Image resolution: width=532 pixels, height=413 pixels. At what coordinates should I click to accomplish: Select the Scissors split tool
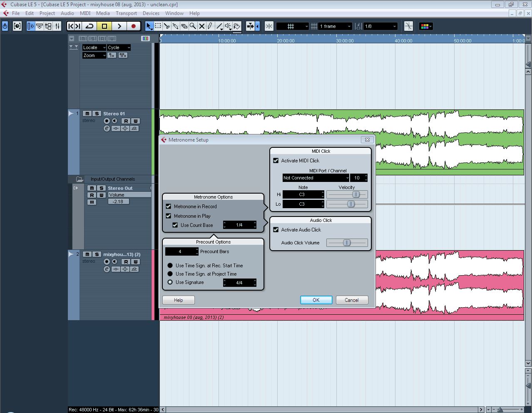tap(167, 26)
